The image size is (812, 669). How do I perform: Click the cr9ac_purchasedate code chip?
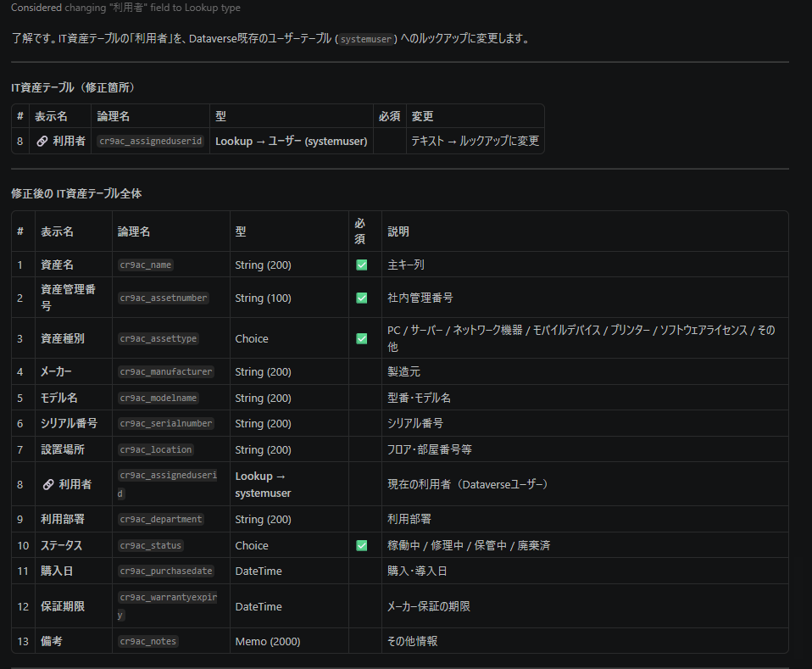coord(166,571)
